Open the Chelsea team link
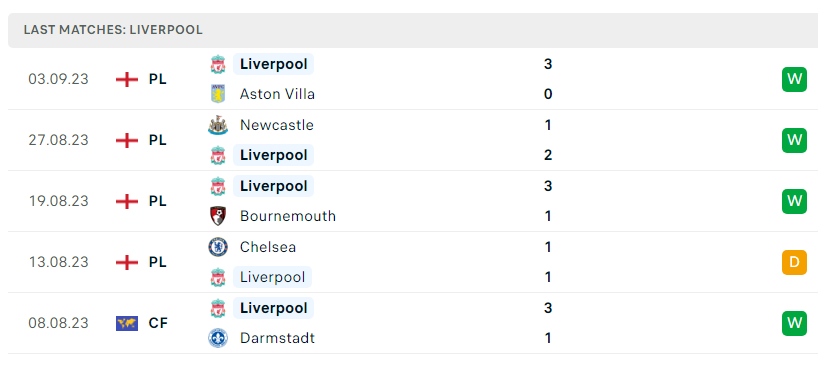 coord(268,247)
